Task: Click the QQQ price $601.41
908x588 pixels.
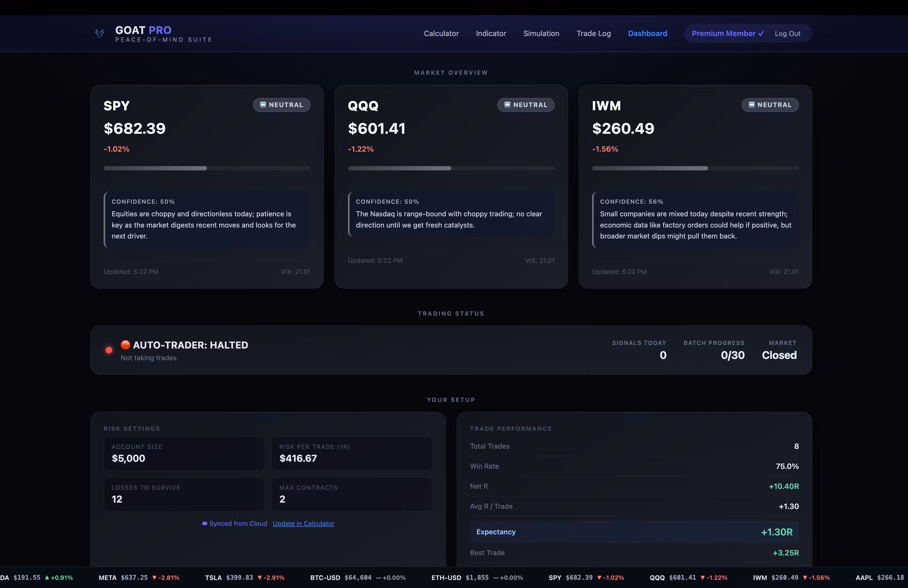Action: tap(377, 129)
